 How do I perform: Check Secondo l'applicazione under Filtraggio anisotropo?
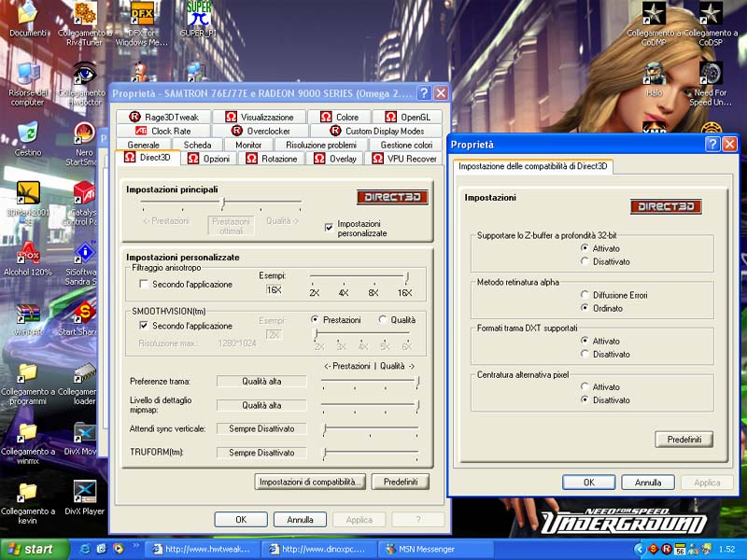coord(143,285)
